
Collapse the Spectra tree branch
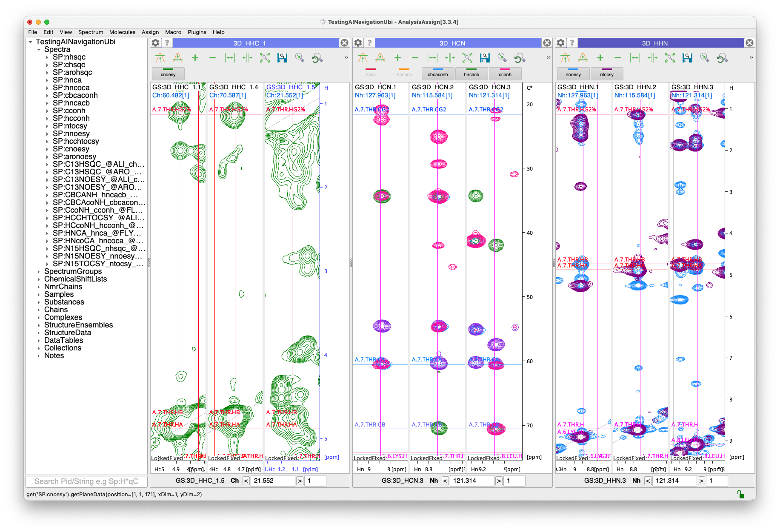click(x=39, y=50)
